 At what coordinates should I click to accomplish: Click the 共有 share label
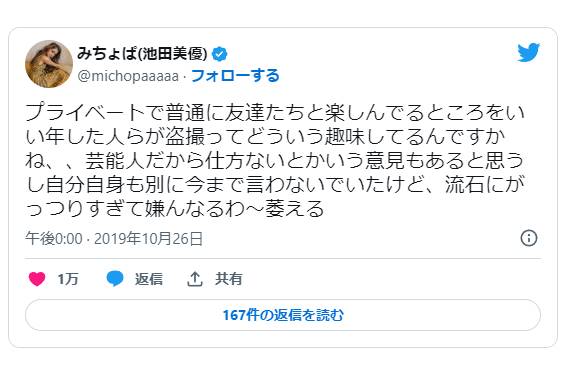tap(229, 279)
